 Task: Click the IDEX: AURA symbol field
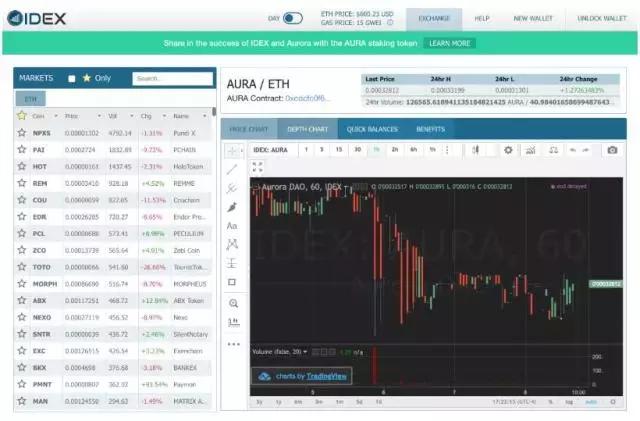[273, 150]
